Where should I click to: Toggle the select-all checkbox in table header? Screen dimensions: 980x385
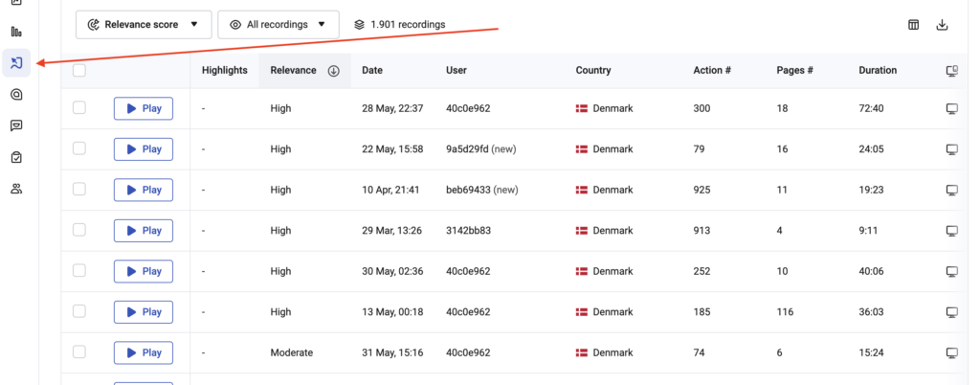pos(79,71)
